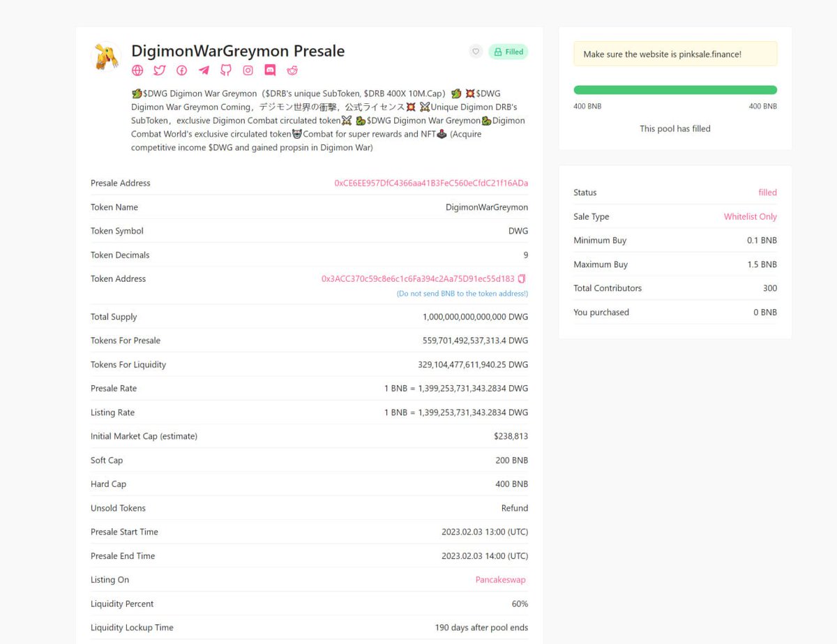Viewport: 837px width, 644px height.
Task: Open the Telegram channel icon
Action: (204, 70)
